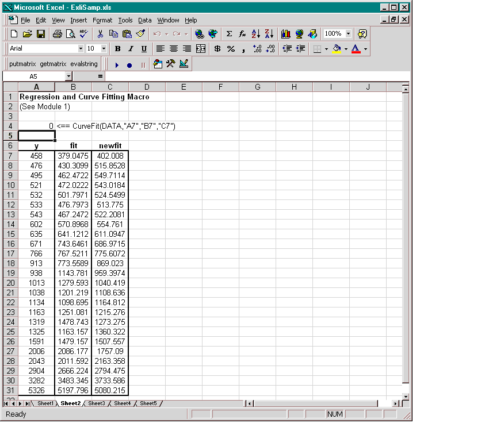
Task: Click the Format Painter brush icon
Action: (141, 34)
